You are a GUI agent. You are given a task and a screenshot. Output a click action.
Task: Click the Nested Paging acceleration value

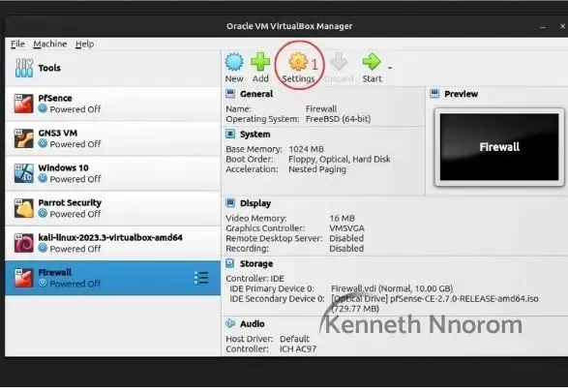click(317, 169)
